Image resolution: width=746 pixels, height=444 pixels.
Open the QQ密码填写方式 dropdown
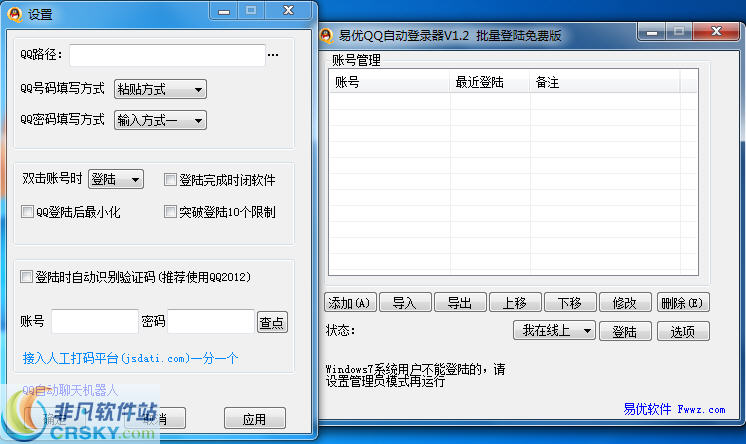[x=160, y=120]
